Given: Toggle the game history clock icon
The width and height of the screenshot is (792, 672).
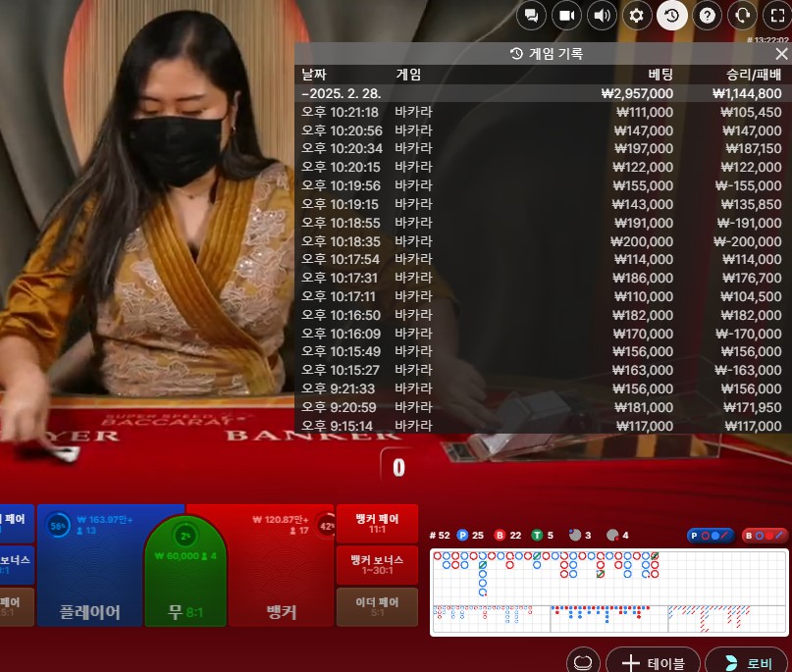Looking at the screenshot, I should [x=672, y=15].
